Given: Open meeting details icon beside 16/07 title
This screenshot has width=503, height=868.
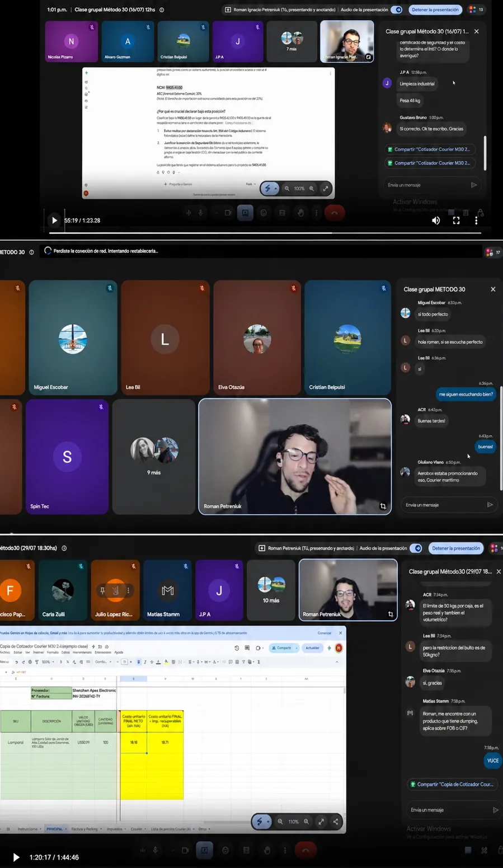Looking at the screenshot, I should [162, 10].
